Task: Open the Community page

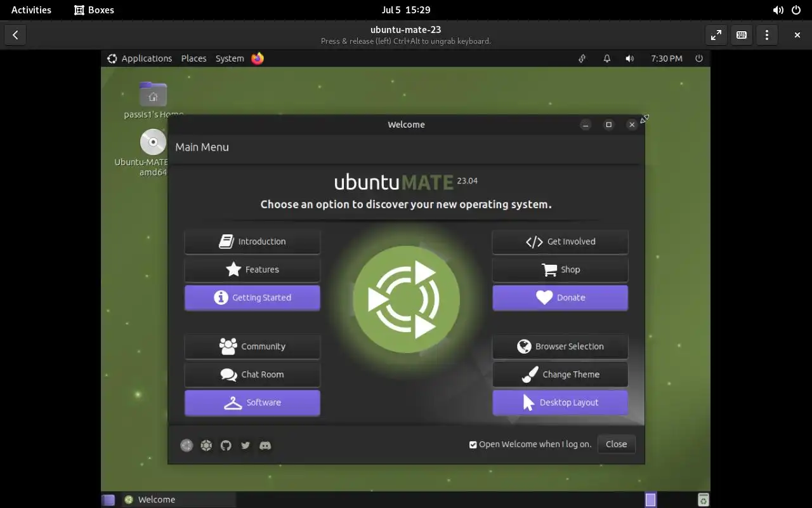Action: 252,346
